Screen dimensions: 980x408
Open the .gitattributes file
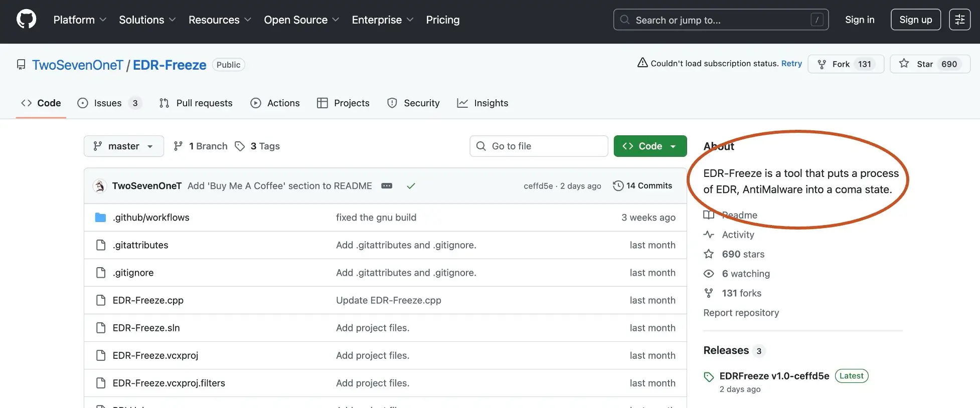click(140, 245)
